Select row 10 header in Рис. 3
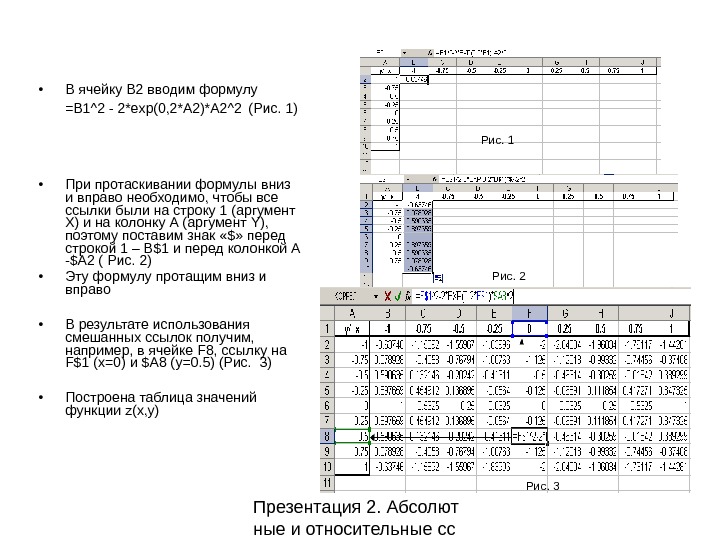The image size is (720, 540). (327, 467)
